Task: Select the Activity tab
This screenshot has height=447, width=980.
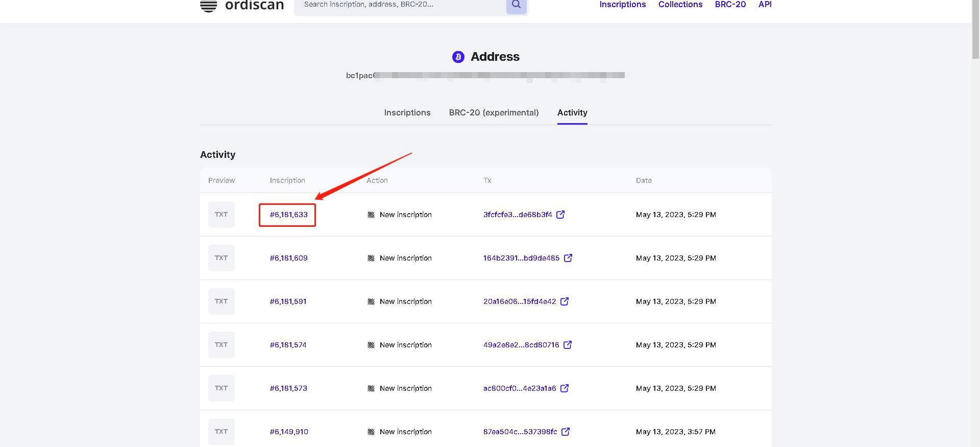Action: pyautogui.click(x=572, y=112)
